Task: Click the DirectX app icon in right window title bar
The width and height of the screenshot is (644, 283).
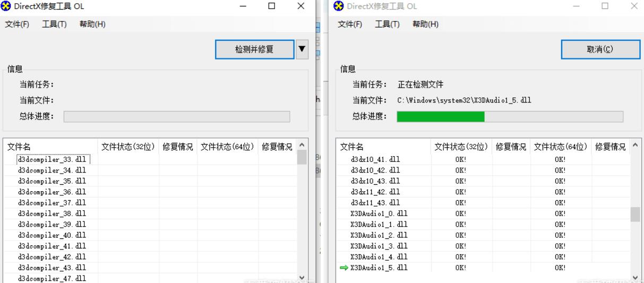Action: [339, 6]
